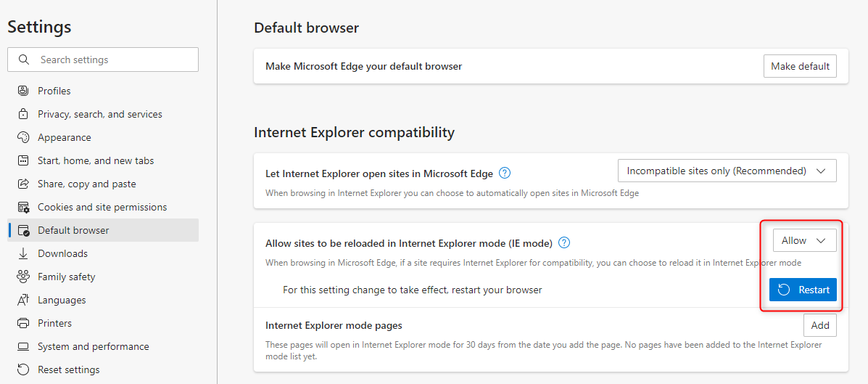Click the Downloads arrow icon
Screen dimensions: 868x384
click(23, 253)
